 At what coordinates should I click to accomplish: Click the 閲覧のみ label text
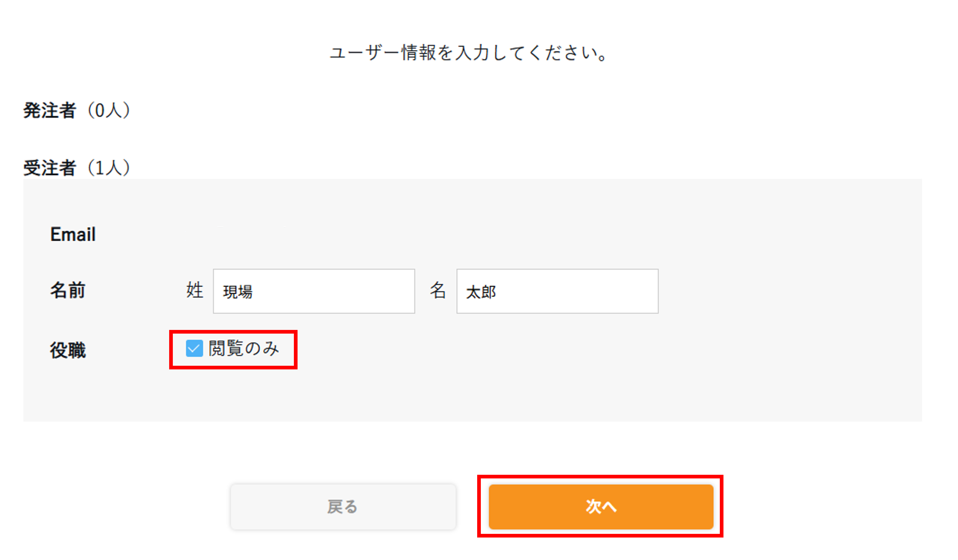point(244,348)
